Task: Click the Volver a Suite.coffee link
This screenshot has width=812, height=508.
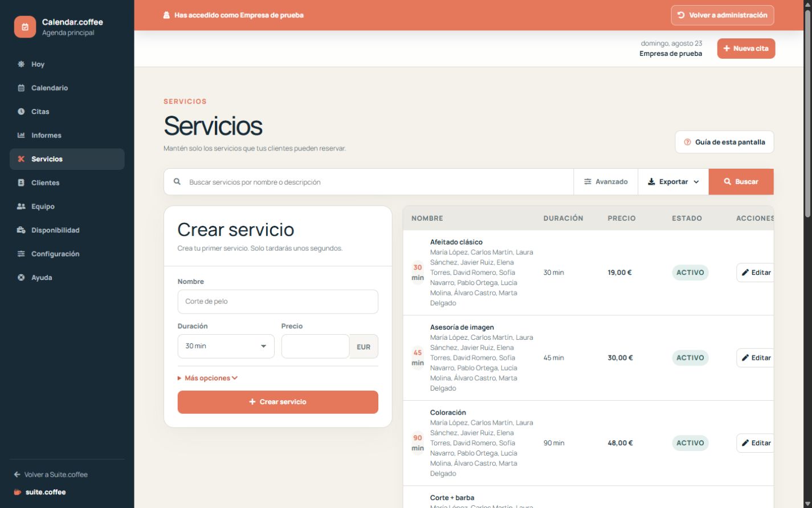Action: coord(51,474)
